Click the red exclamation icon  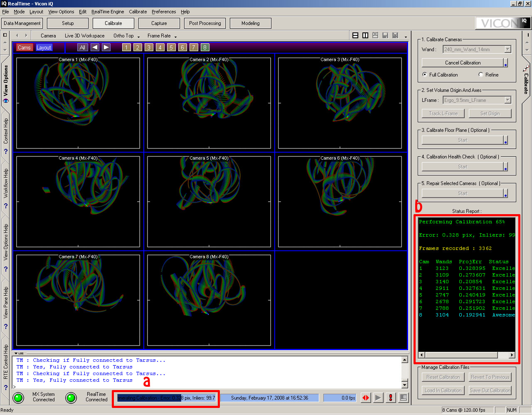pyautogui.click(x=391, y=398)
